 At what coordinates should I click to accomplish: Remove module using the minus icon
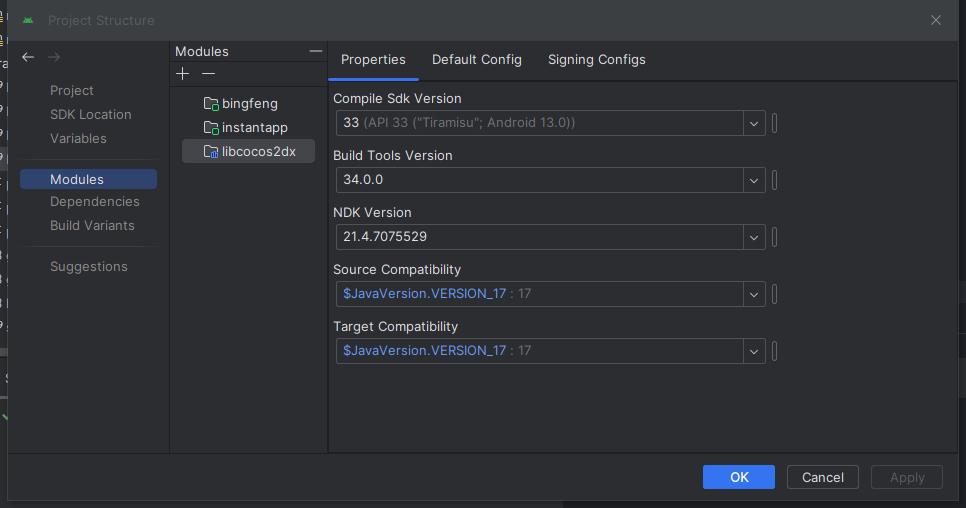208,74
